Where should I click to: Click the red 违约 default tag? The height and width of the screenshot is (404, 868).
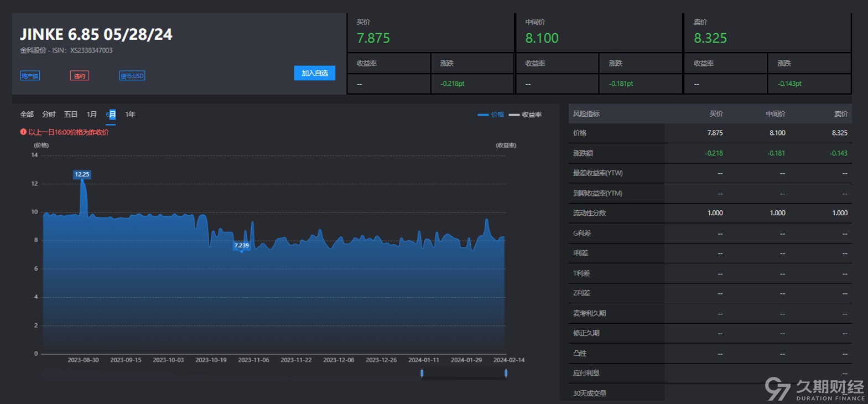pos(80,76)
